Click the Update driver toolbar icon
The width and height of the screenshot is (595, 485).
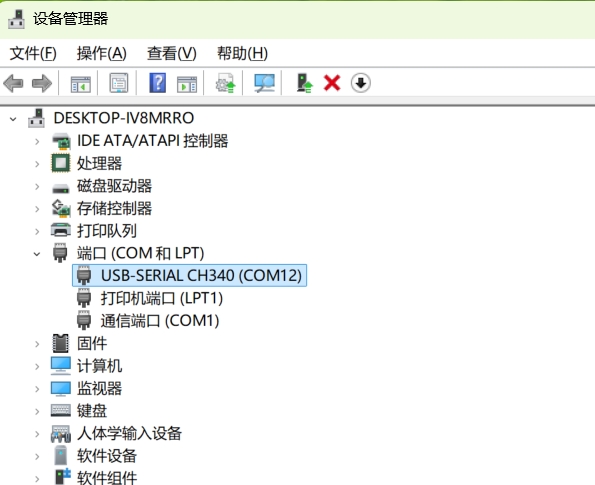(225, 83)
